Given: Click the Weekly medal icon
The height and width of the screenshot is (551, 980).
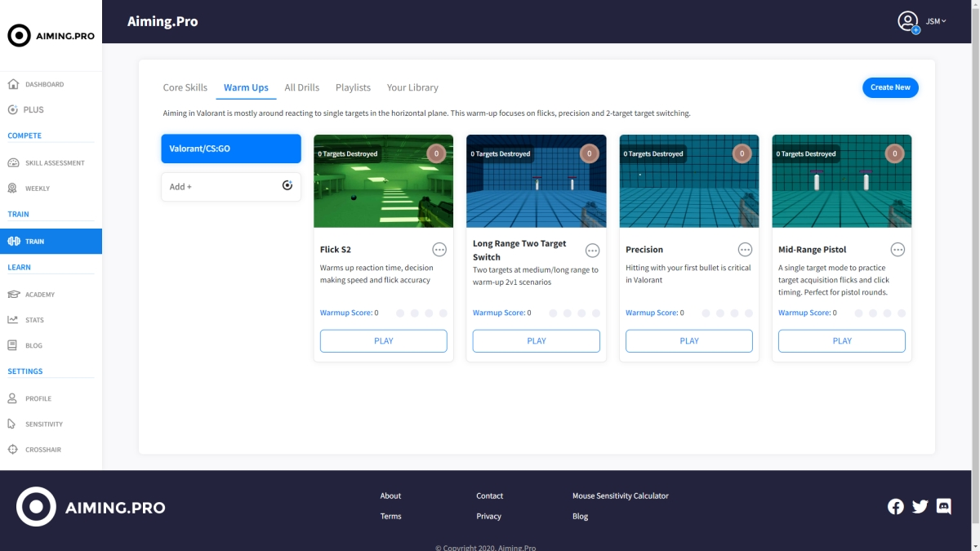Looking at the screenshot, I should 12,188.
